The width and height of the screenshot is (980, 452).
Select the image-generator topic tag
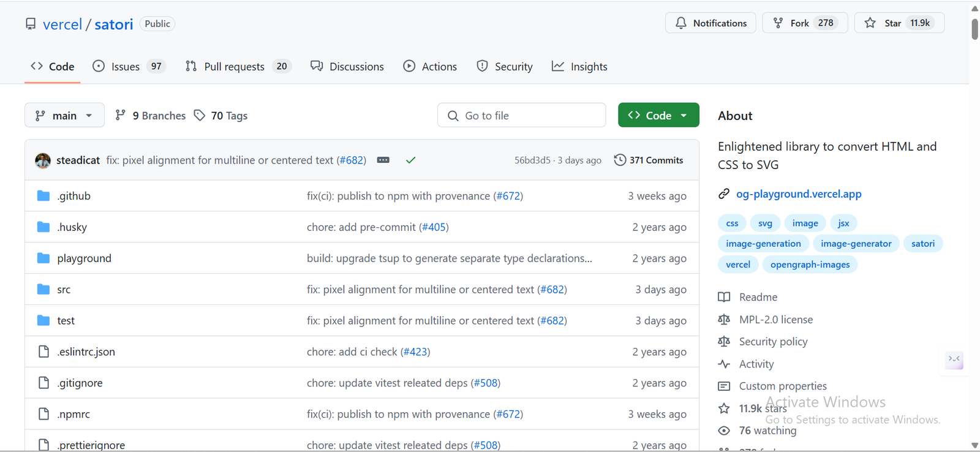(856, 244)
